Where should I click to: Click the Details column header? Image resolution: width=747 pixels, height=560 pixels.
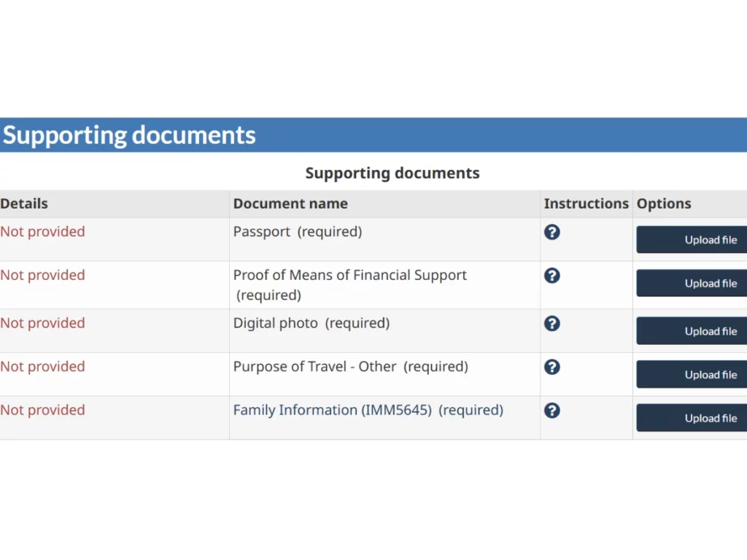click(24, 203)
